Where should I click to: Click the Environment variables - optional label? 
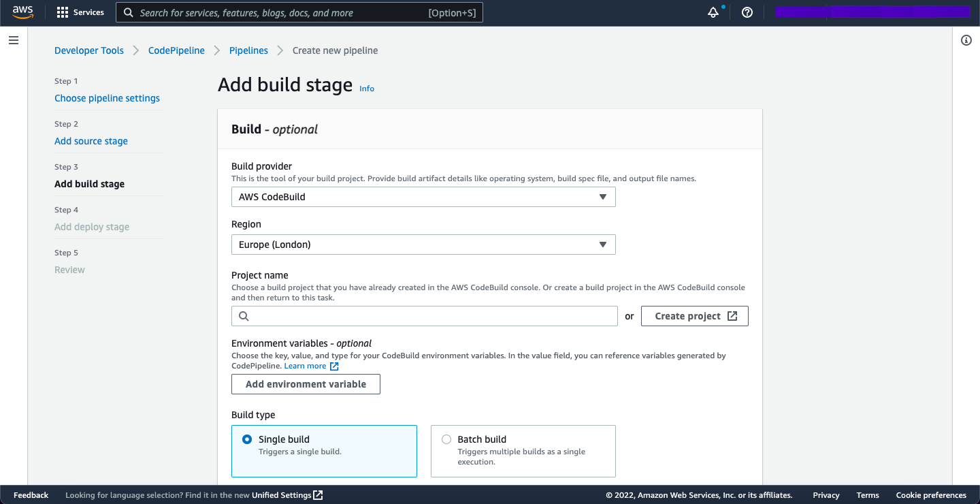click(301, 343)
